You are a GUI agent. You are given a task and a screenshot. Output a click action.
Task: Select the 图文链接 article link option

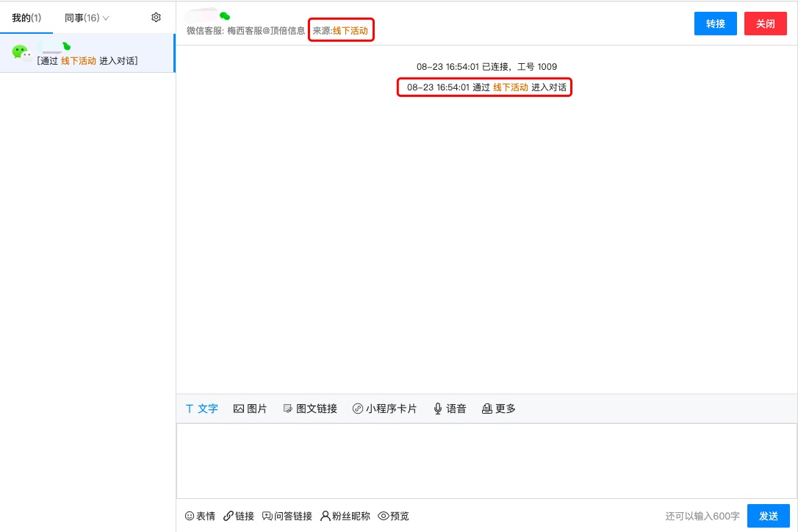310,409
